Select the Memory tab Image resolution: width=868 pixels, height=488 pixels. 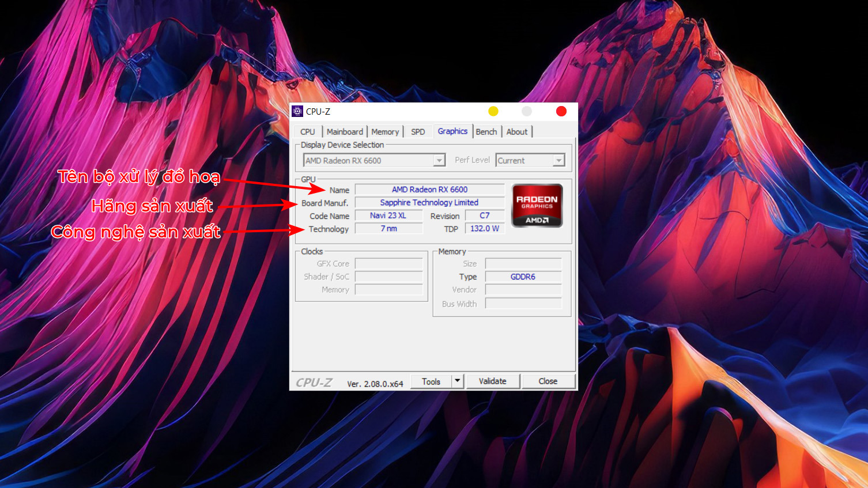(x=385, y=132)
